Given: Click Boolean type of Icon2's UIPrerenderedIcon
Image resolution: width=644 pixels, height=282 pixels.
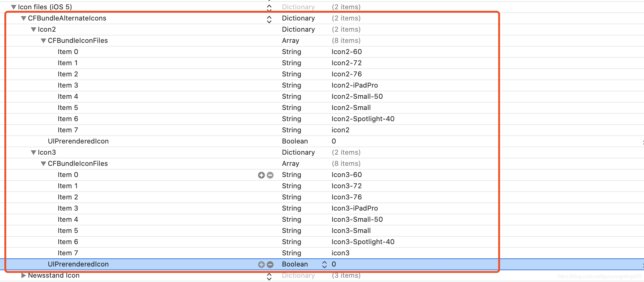Looking at the screenshot, I should (295, 141).
